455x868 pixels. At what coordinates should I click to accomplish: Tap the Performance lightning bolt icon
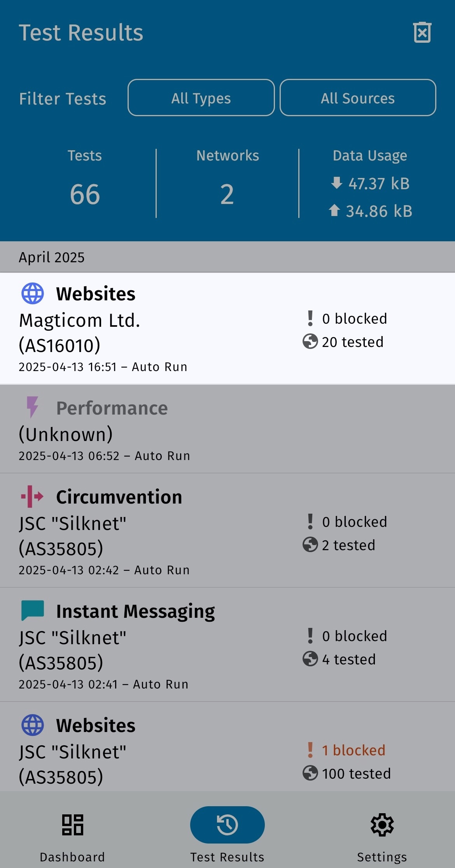click(x=33, y=407)
